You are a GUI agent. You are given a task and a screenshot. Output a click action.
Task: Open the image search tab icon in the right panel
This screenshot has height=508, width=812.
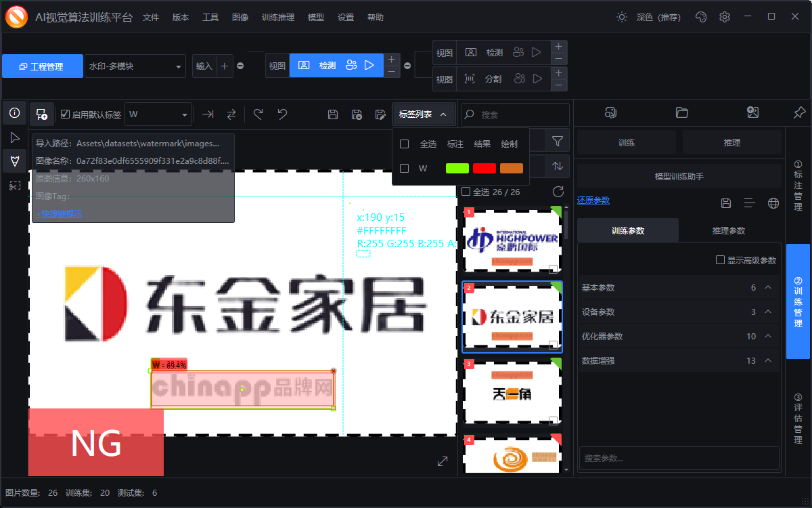(x=610, y=112)
